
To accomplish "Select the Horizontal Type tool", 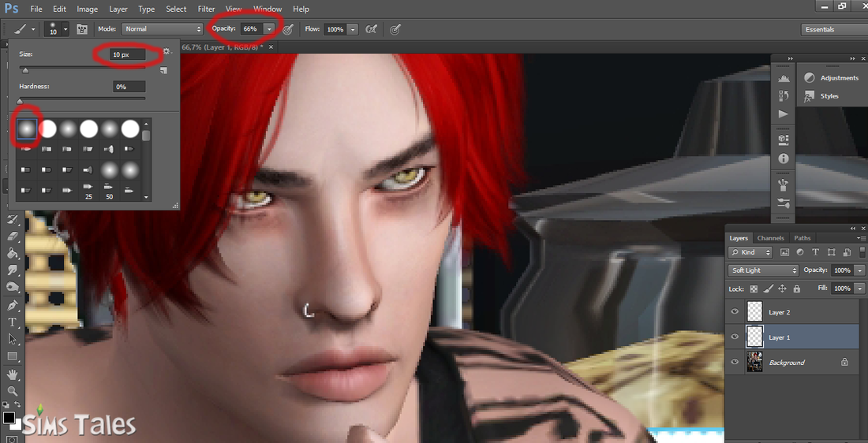I will (x=13, y=322).
